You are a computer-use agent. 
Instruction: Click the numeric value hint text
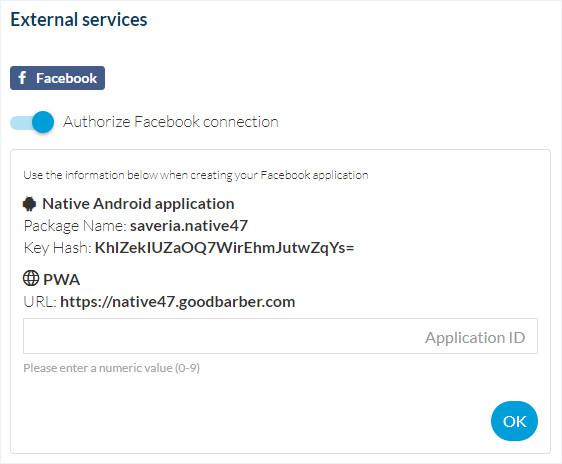(x=111, y=368)
